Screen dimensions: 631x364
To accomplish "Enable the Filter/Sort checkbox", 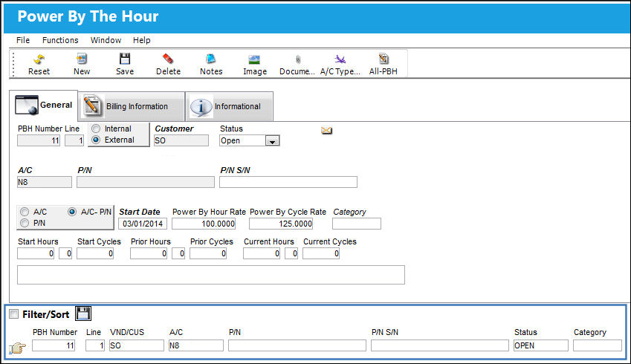I will [x=14, y=314].
